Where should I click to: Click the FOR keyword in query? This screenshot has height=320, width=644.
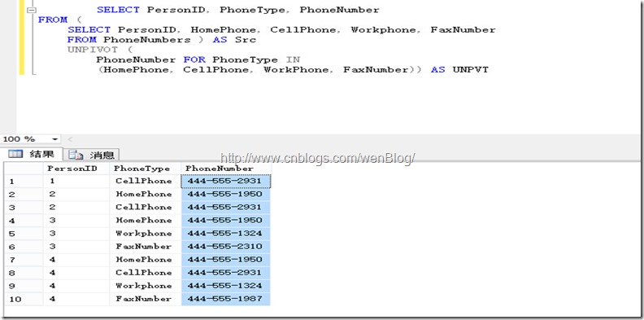[194, 60]
